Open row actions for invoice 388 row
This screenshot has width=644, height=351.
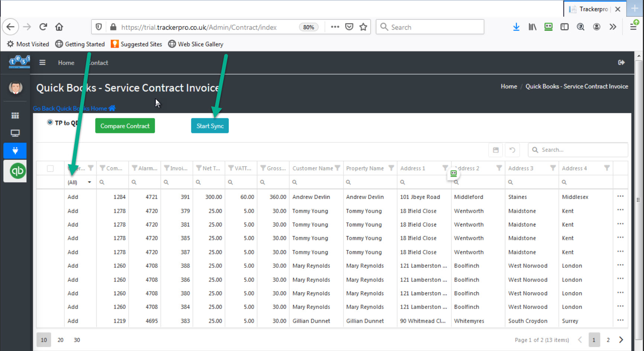pyautogui.click(x=620, y=265)
